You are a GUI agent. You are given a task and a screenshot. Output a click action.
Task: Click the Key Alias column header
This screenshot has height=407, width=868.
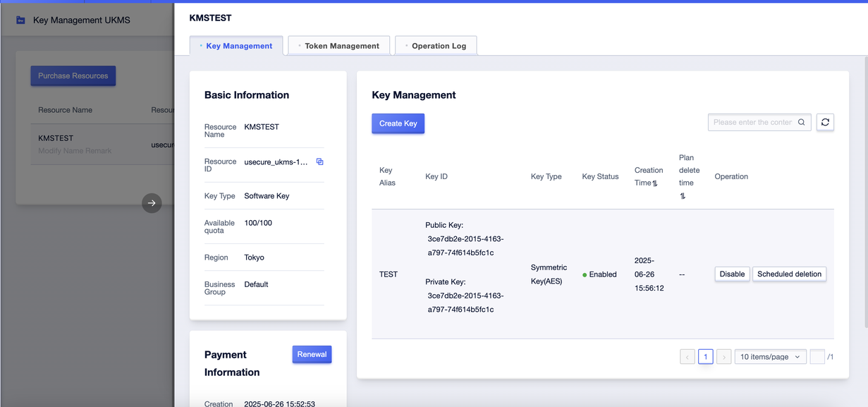387,176
